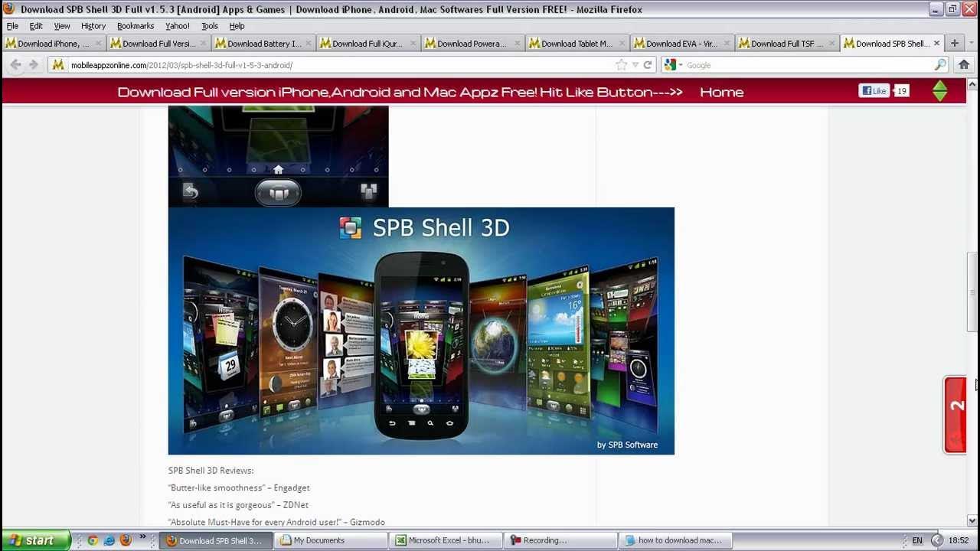Open the Home link in red banner
Screen dimensions: 980x551
click(721, 92)
